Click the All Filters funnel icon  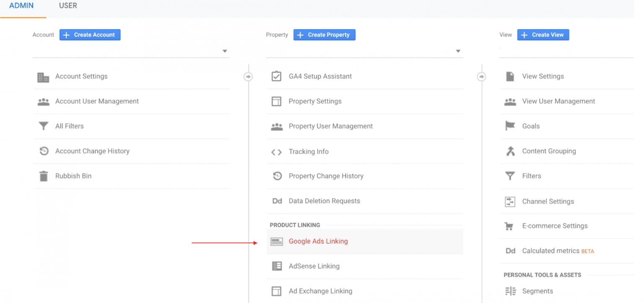point(43,126)
